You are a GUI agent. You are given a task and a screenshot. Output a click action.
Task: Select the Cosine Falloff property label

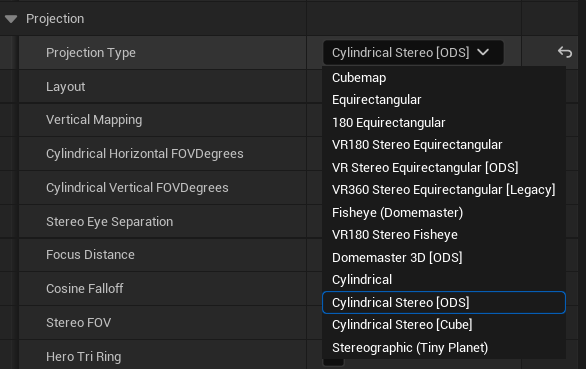pos(84,289)
